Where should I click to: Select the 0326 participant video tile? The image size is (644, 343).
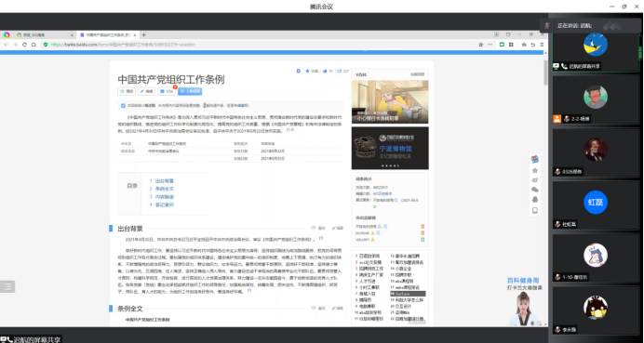tap(595, 152)
